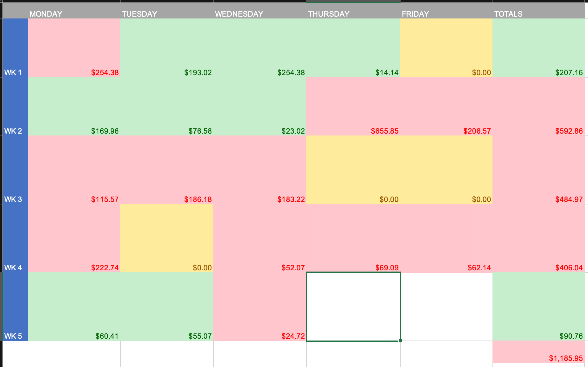This screenshot has height=367, width=588.
Task: Select WK 2 total cell showing $592.86
Action: tap(538, 106)
